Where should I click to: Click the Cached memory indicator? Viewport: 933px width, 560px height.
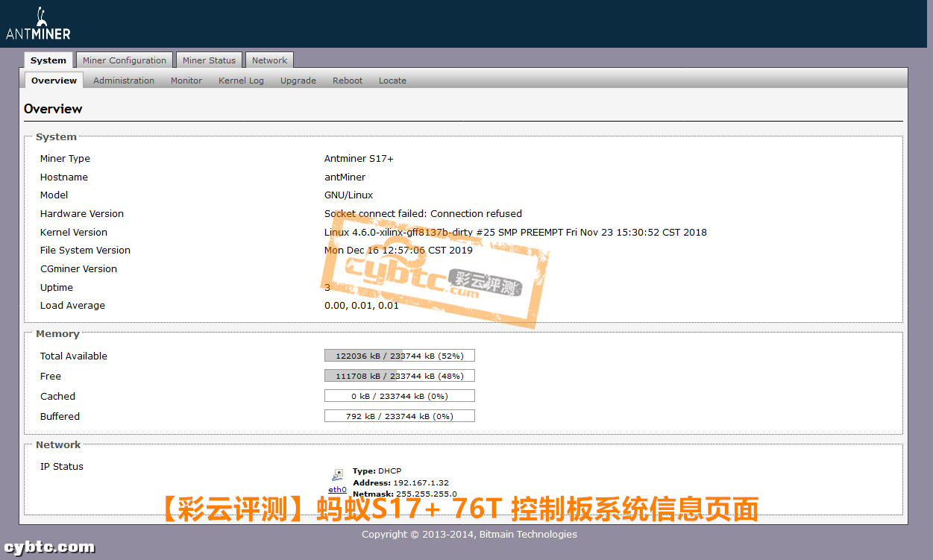coord(399,395)
